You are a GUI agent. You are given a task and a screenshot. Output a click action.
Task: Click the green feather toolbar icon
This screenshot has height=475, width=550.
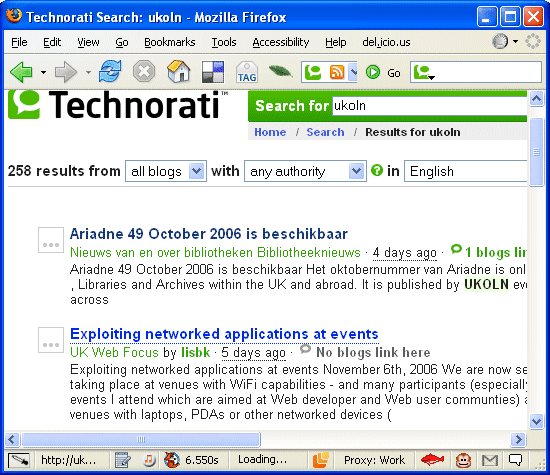[x=280, y=72]
